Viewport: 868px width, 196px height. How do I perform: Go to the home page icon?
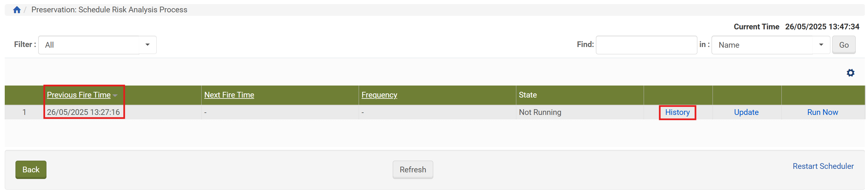pos(17,10)
